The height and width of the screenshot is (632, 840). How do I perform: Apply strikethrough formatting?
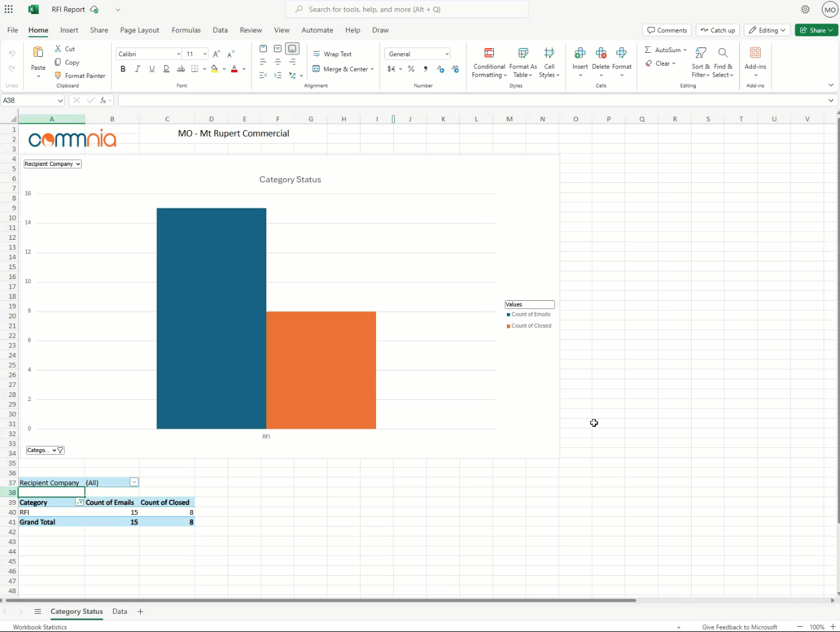click(x=181, y=69)
